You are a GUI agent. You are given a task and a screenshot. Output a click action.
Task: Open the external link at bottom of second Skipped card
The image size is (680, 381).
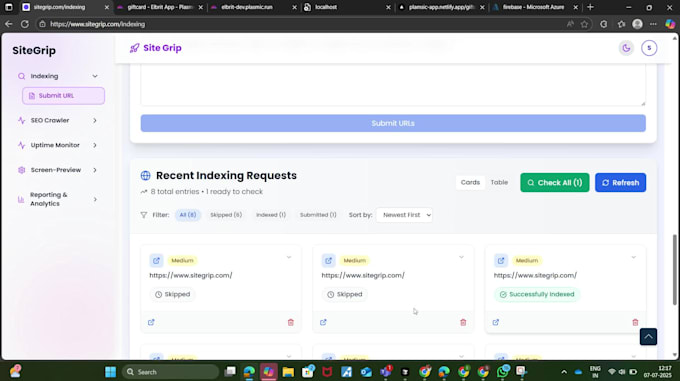[323, 322]
